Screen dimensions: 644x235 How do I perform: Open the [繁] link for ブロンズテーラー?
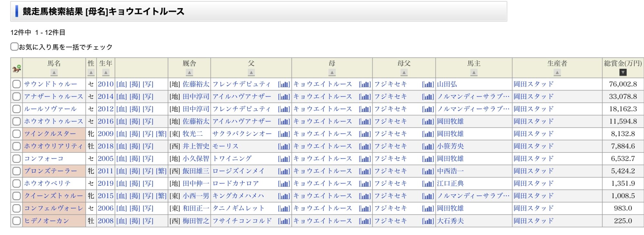click(x=161, y=171)
